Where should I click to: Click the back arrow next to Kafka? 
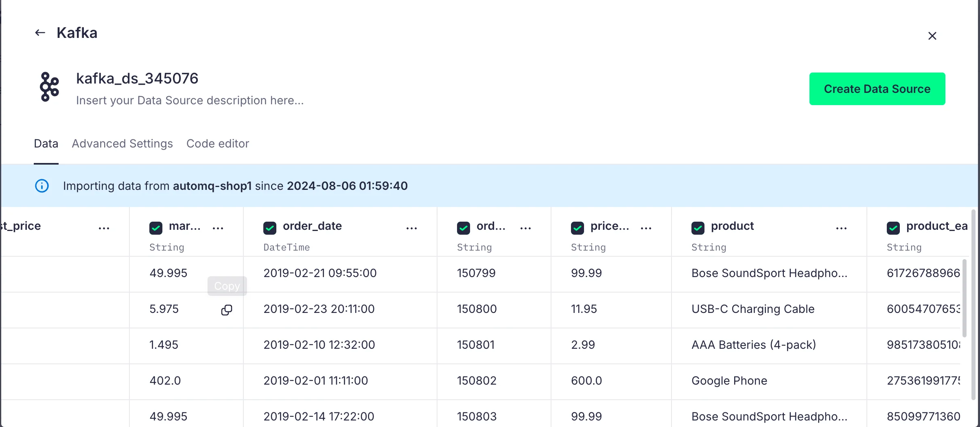(x=40, y=33)
